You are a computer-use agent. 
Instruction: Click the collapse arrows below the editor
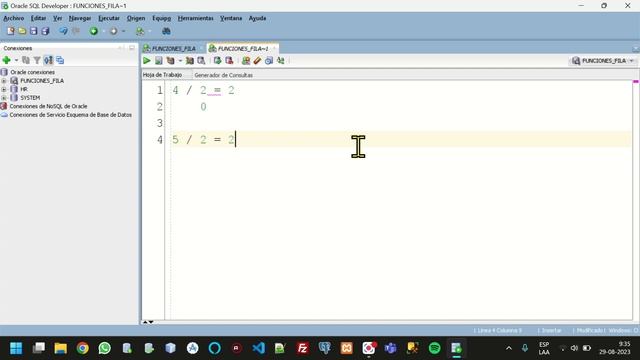tap(148, 322)
